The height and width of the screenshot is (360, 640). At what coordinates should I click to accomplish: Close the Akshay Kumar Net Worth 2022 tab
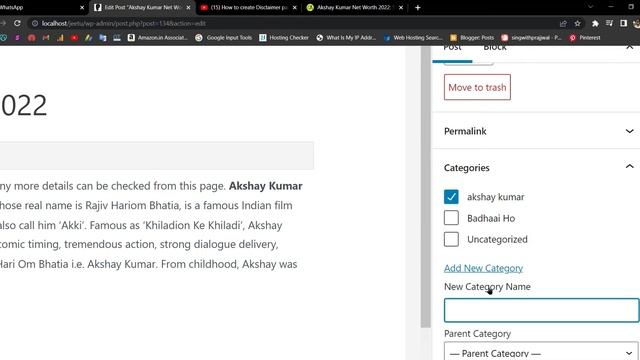(401, 7)
